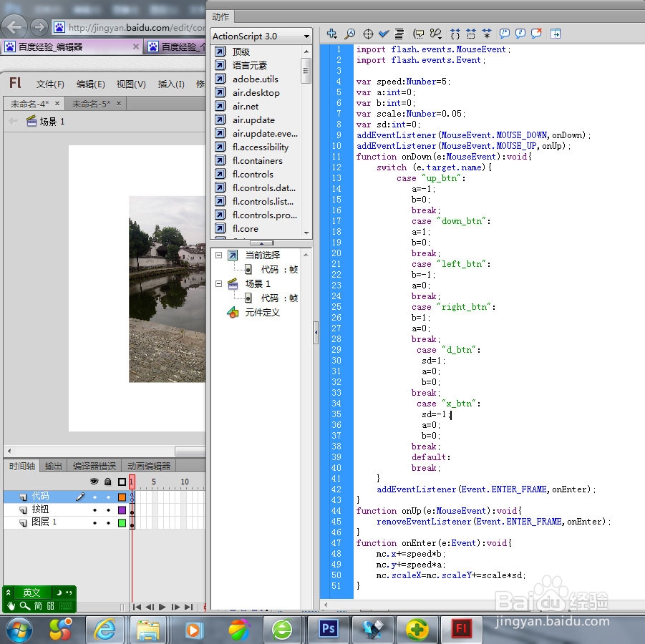645x644 pixels.
Task: Click the green outline swatch of 图层 1
Action: pos(122,523)
